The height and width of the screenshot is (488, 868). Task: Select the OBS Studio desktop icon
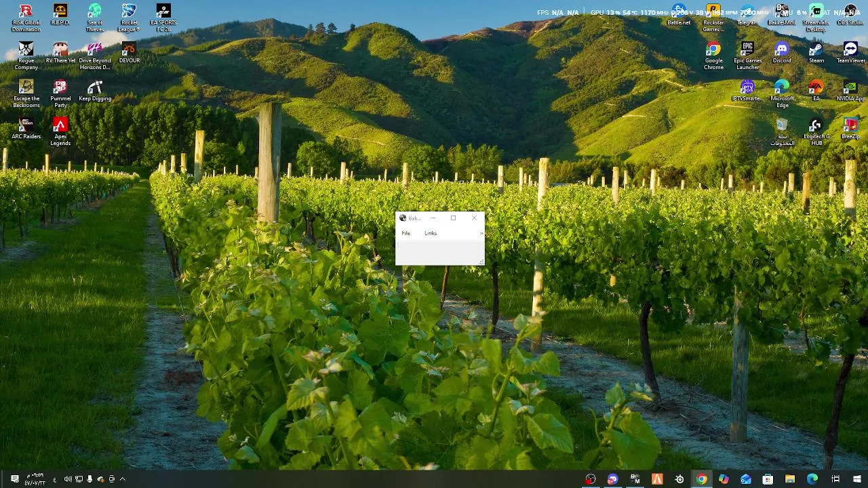(850, 15)
